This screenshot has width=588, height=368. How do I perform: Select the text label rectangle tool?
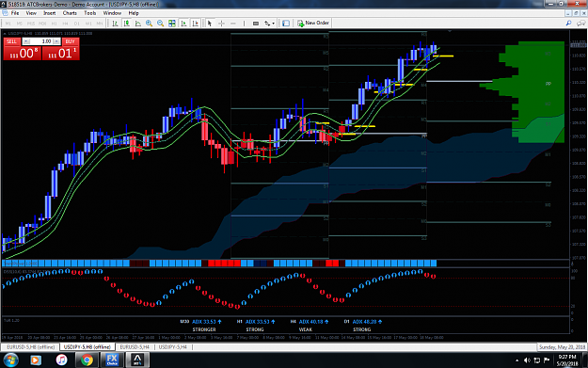[x=256, y=24]
